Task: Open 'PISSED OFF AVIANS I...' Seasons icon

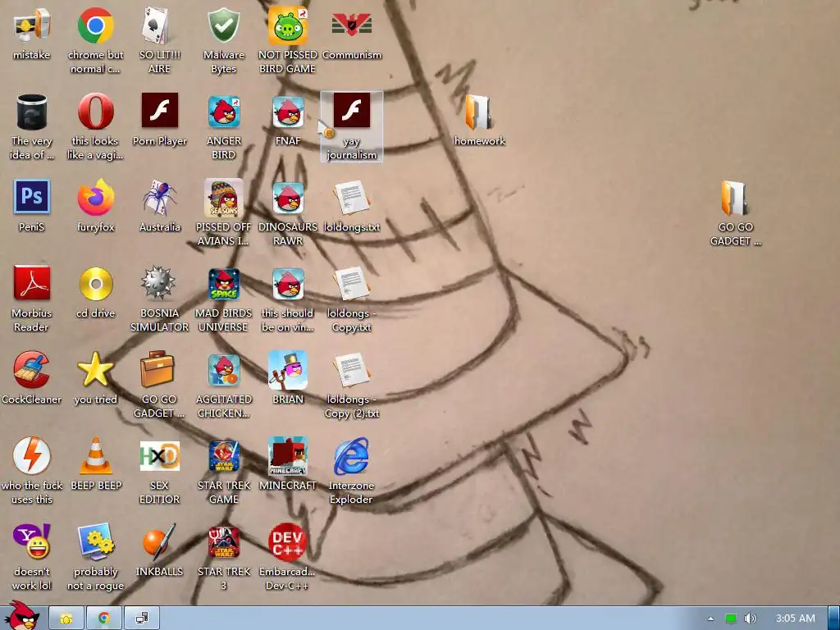Action: 223,198
